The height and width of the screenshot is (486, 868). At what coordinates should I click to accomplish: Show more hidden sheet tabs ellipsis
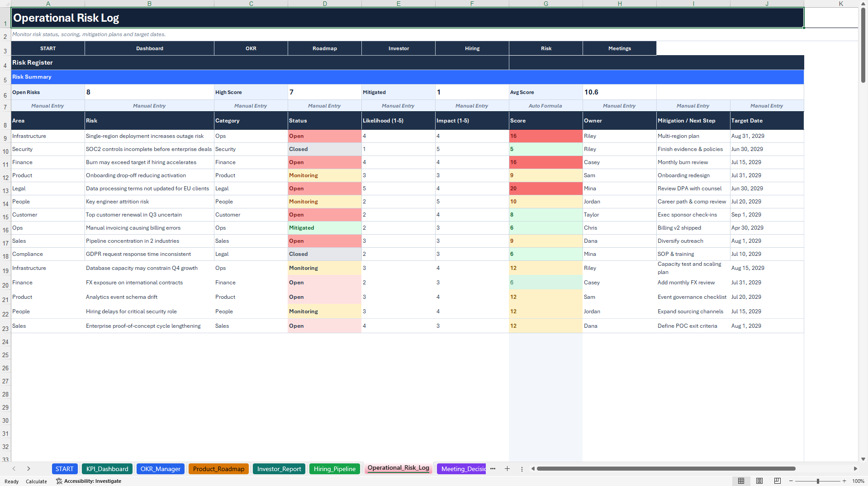click(493, 469)
